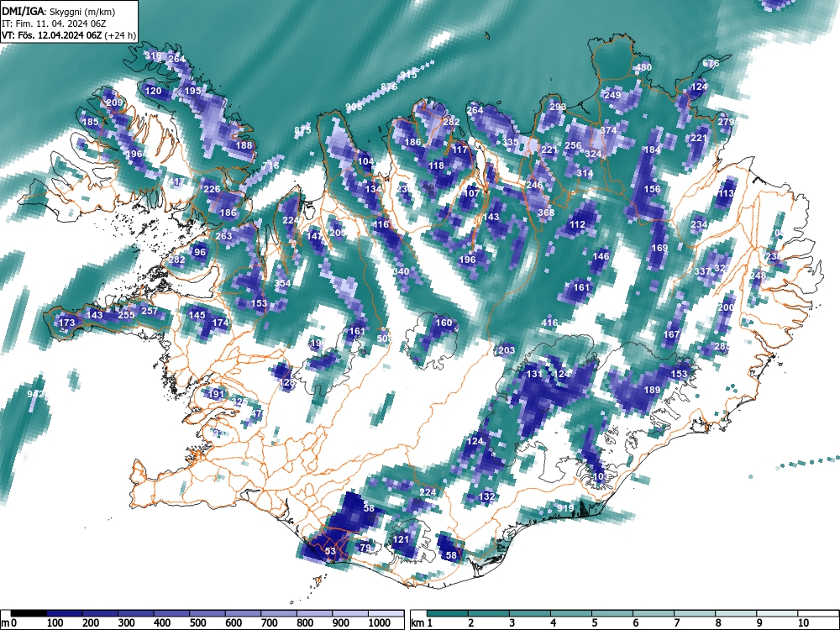The width and height of the screenshot is (840, 630).
Task: Click the visibility value 120 on map
Action: (x=153, y=91)
